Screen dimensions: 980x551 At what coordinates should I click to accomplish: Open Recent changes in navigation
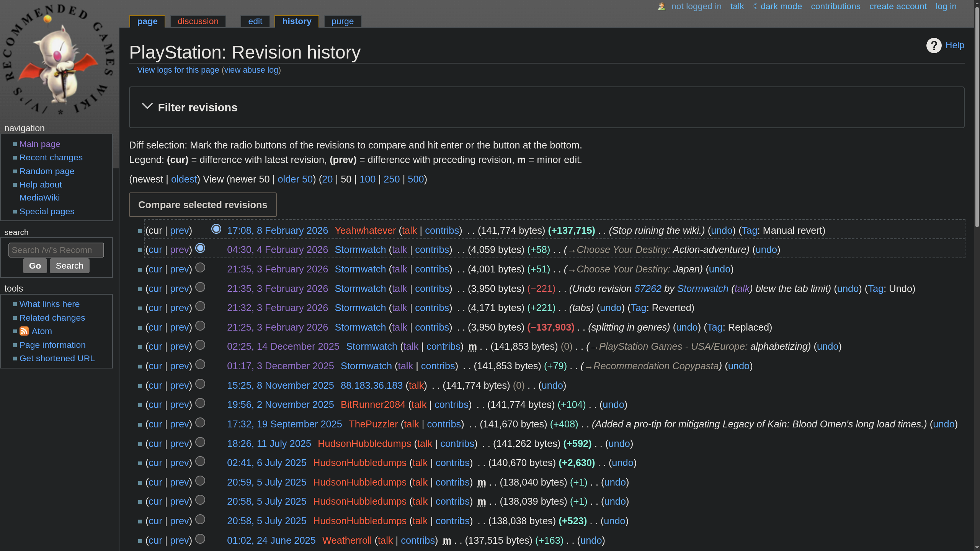tap(51, 158)
